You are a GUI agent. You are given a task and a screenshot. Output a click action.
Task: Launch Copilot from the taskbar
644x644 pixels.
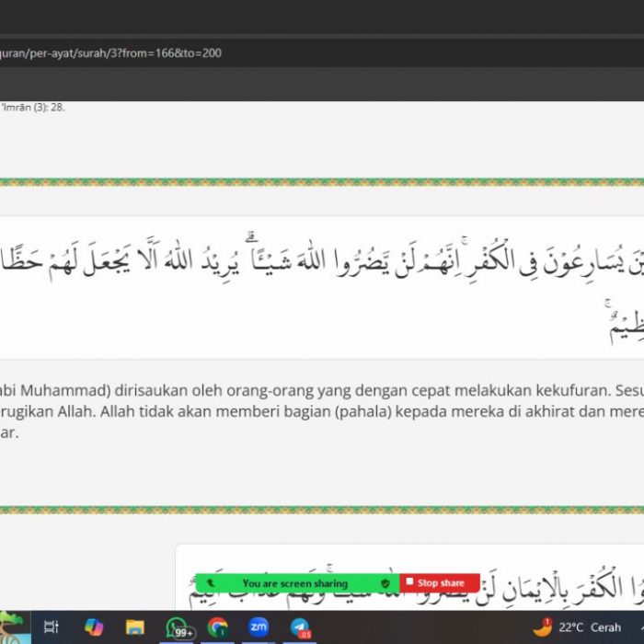pyautogui.click(x=94, y=627)
